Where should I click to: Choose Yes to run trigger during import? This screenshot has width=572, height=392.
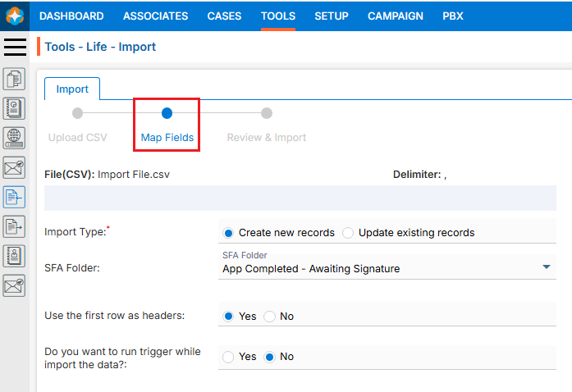click(229, 357)
